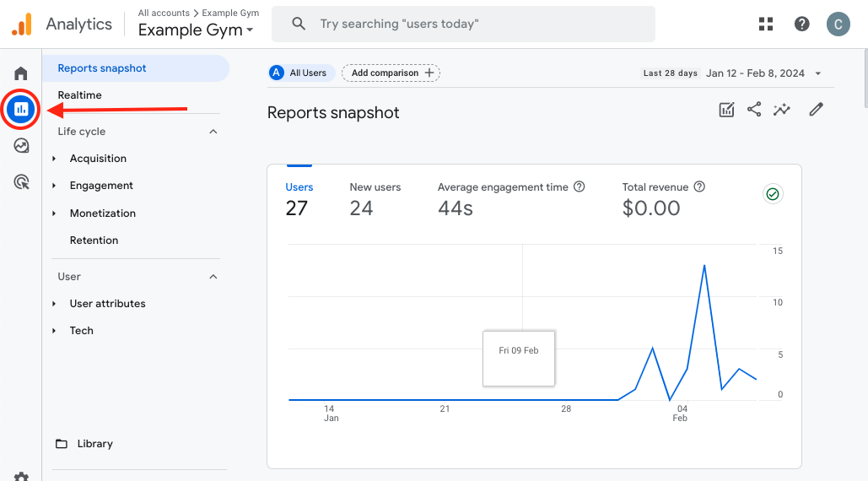Viewport: 868px width, 481px height.
Task: Open the Home icon in left rail
Action: click(21, 73)
